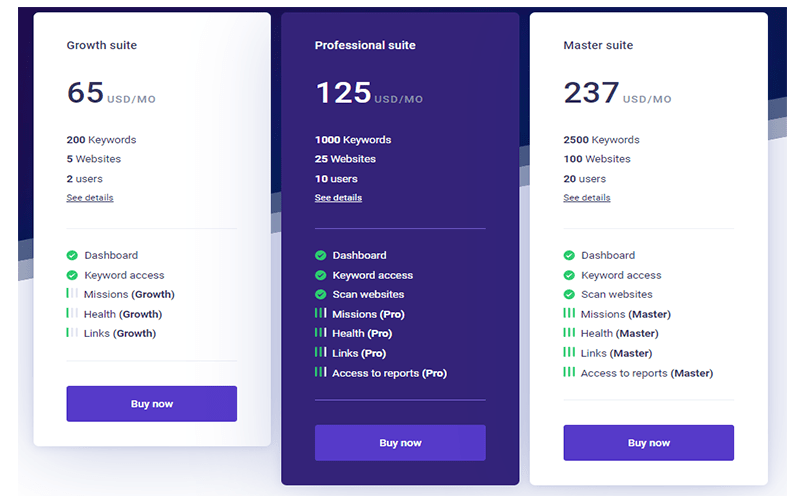Click Buy now for Growth suite
This screenshot has height=500, width=800.
coord(152,404)
